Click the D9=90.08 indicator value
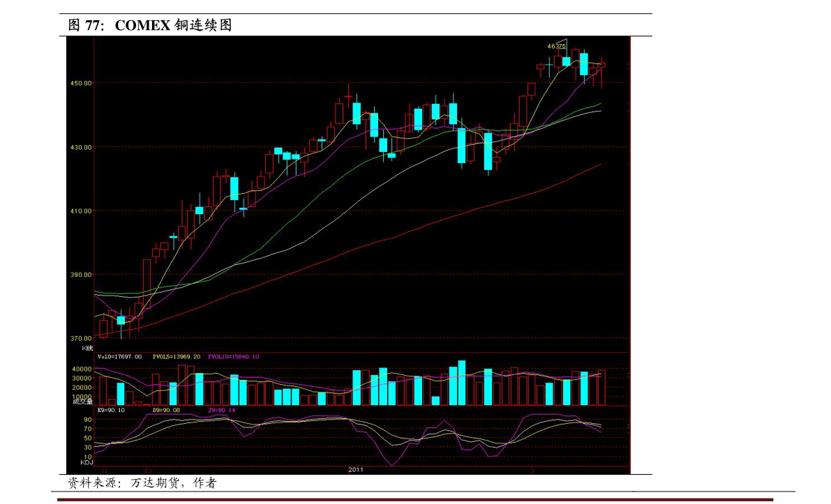 point(166,411)
